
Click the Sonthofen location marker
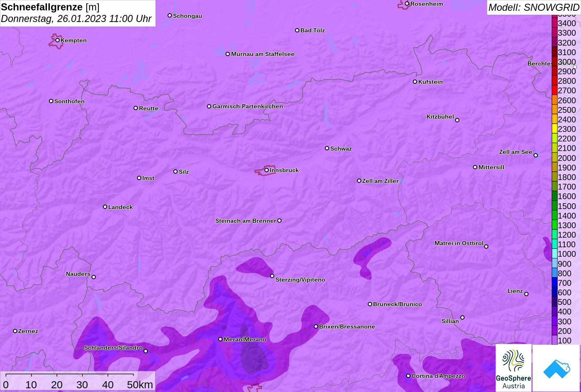coord(51,101)
